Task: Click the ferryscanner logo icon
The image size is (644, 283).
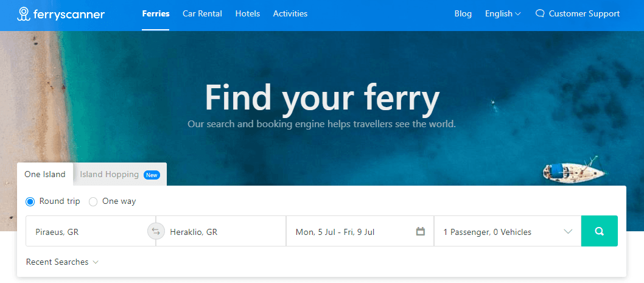Action: point(24,14)
